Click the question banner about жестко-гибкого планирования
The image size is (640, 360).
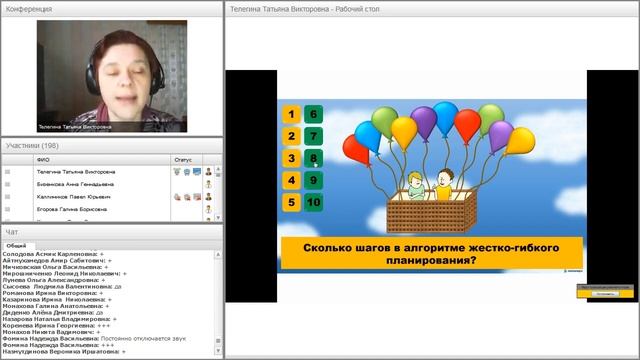(x=431, y=253)
